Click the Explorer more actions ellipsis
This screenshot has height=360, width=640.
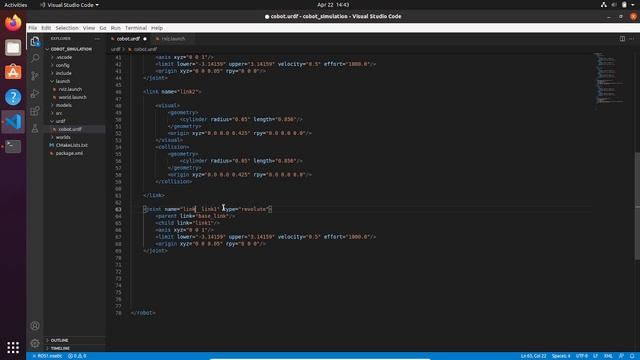97,39
